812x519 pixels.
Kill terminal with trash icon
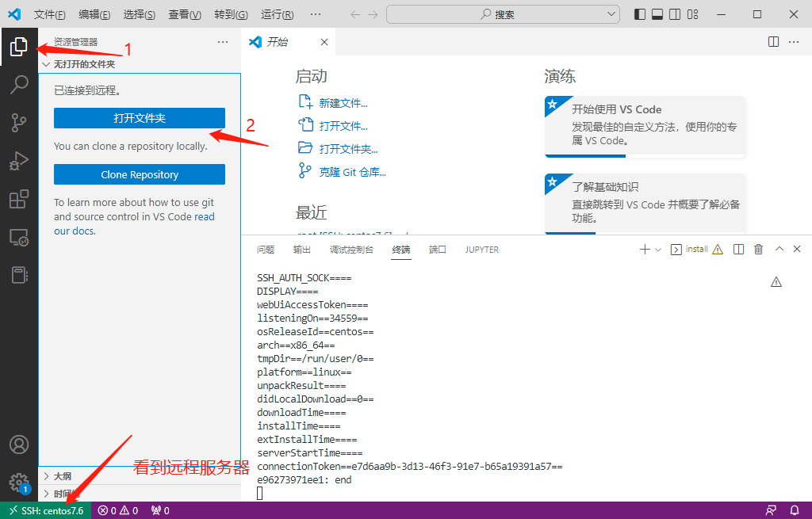tap(758, 250)
